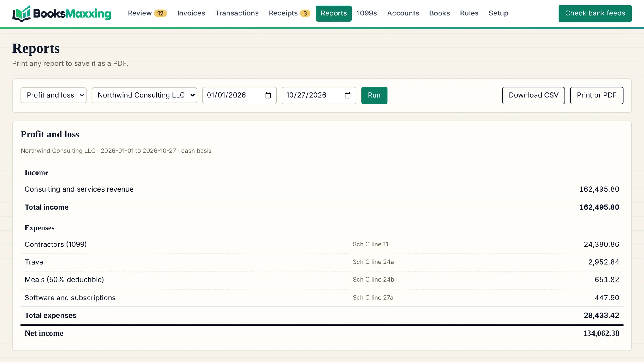Screen dimensions: 644x362
Task: Go to the Books tab
Action: click(x=439, y=13)
